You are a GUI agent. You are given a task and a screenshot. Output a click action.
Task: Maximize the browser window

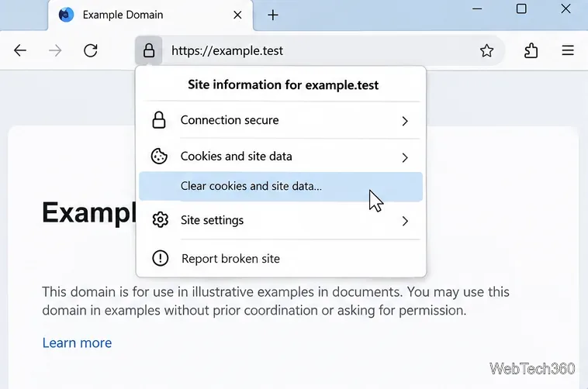(521, 9)
